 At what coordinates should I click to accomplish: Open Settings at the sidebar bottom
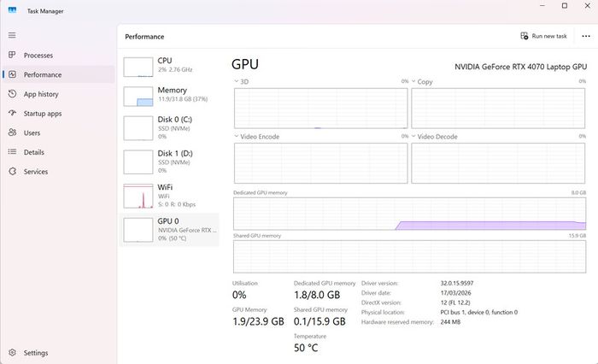click(59, 353)
